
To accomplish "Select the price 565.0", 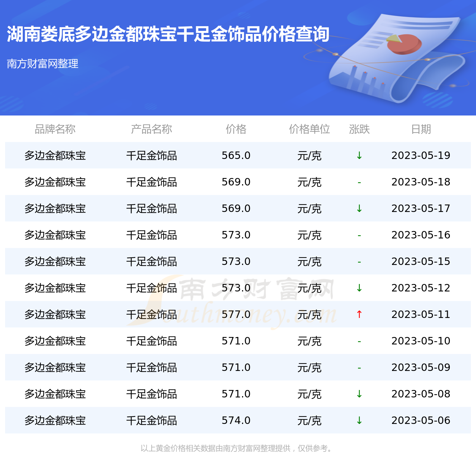I will click(x=236, y=156).
